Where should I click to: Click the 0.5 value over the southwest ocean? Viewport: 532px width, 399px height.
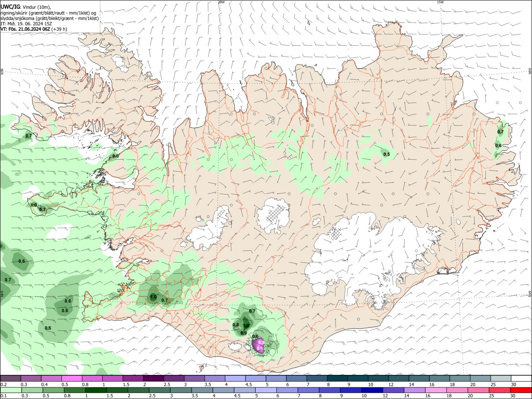[x=48, y=328]
